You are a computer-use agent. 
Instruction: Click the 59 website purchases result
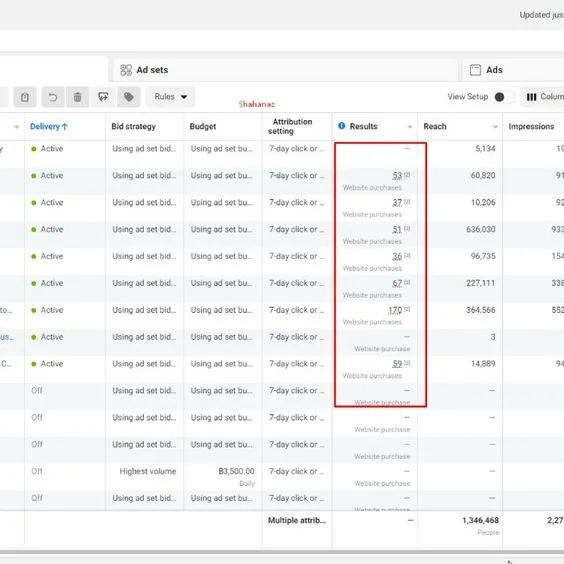click(x=397, y=364)
